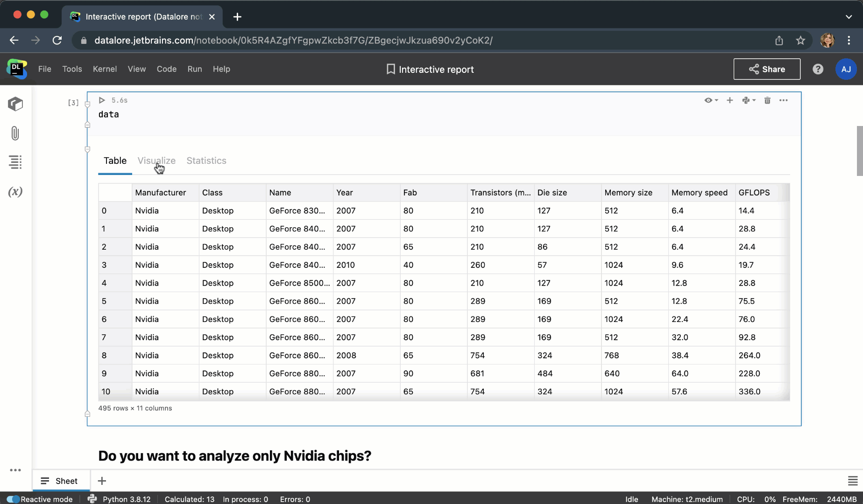The height and width of the screenshot is (504, 863).
Task: Click the Python kernel icon in status bar
Action: (92, 499)
